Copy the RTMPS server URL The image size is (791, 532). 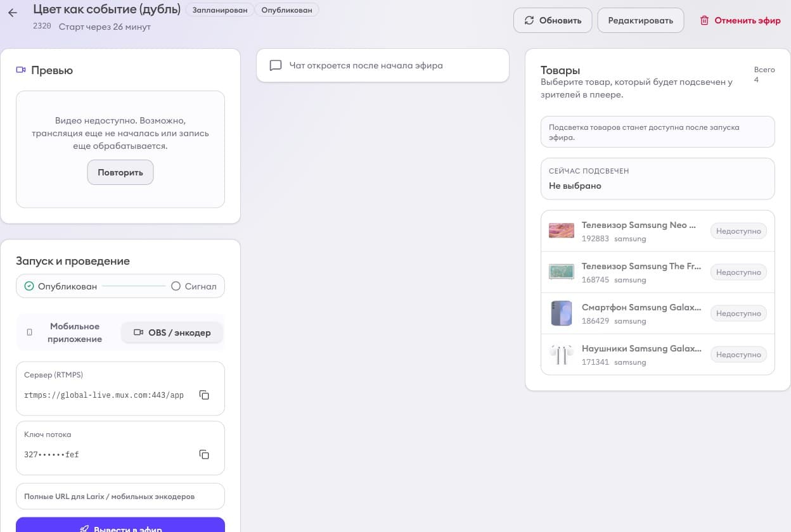click(x=204, y=395)
